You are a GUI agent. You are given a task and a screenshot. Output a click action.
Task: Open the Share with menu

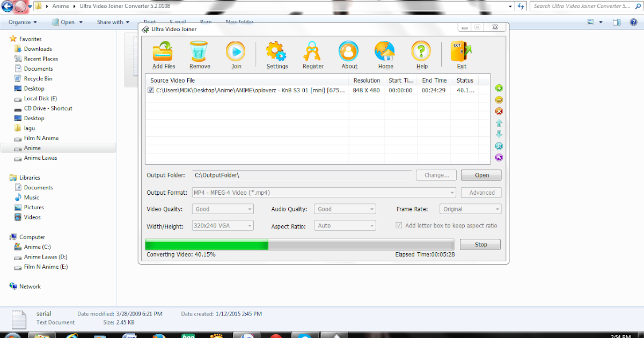113,22
